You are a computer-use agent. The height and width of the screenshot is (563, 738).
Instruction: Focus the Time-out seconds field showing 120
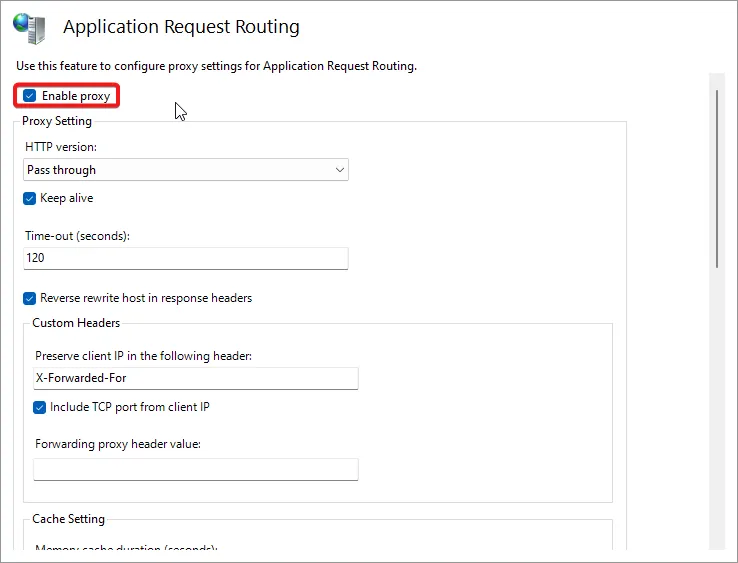[x=185, y=258]
